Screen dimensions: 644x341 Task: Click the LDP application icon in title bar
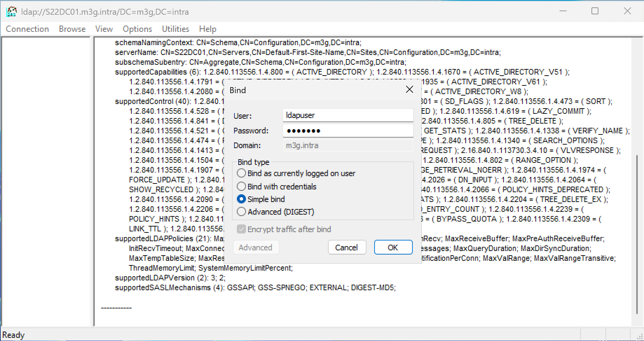11,12
